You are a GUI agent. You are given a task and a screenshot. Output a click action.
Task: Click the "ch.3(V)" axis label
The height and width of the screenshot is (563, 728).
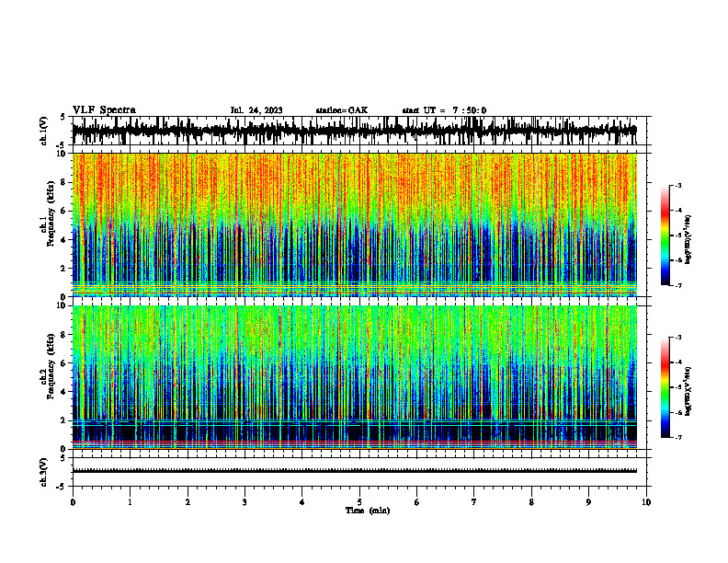pos(44,473)
